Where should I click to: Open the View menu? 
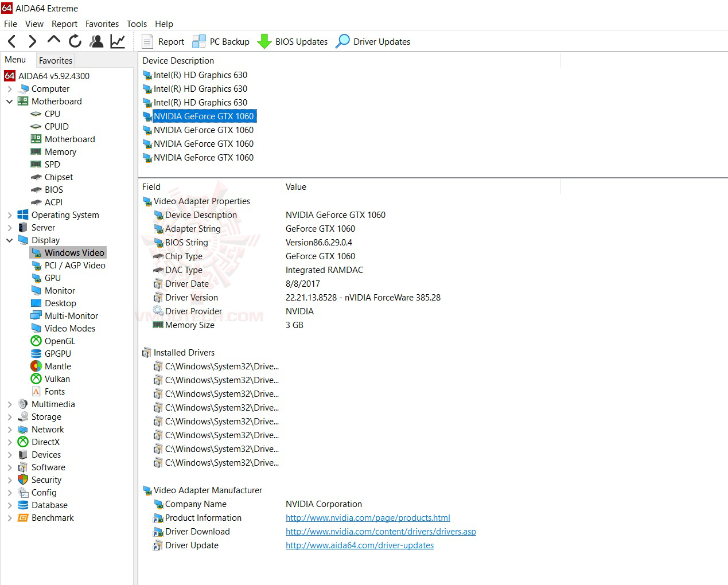(x=34, y=24)
